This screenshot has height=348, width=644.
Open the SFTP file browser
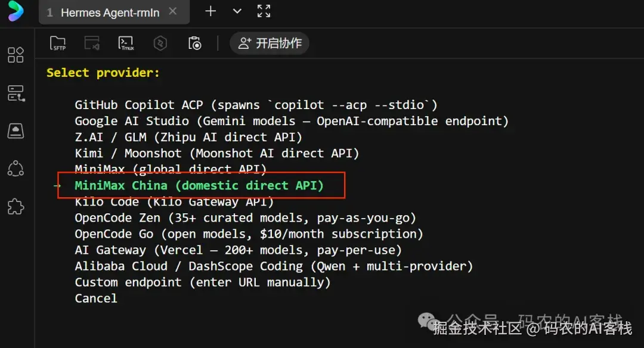coord(57,43)
